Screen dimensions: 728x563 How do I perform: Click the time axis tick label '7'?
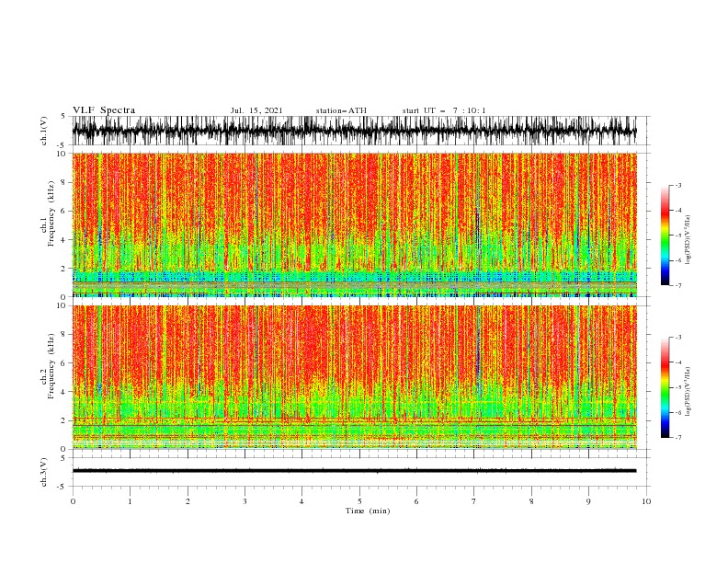pos(474,501)
